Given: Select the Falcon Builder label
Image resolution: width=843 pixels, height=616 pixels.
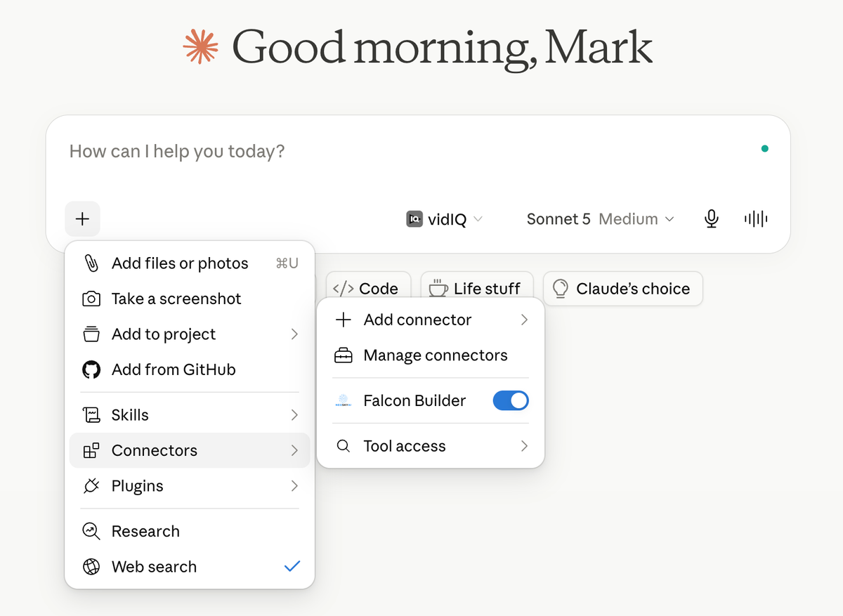Looking at the screenshot, I should pyautogui.click(x=414, y=401).
